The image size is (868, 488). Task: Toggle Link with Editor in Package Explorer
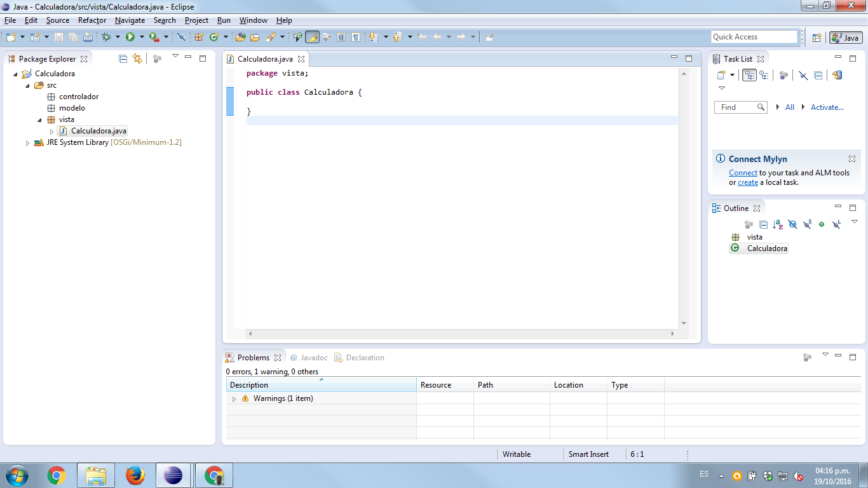coord(137,58)
